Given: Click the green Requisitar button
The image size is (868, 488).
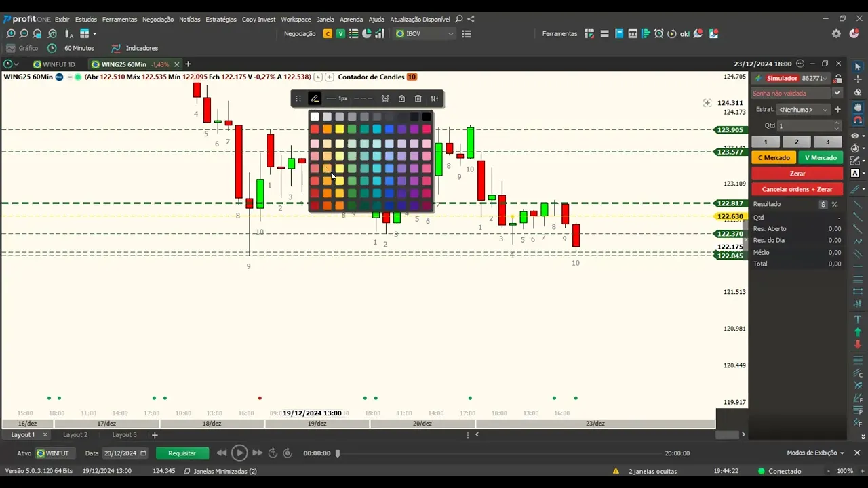Looking at the screenshot, I should [182, 453].
